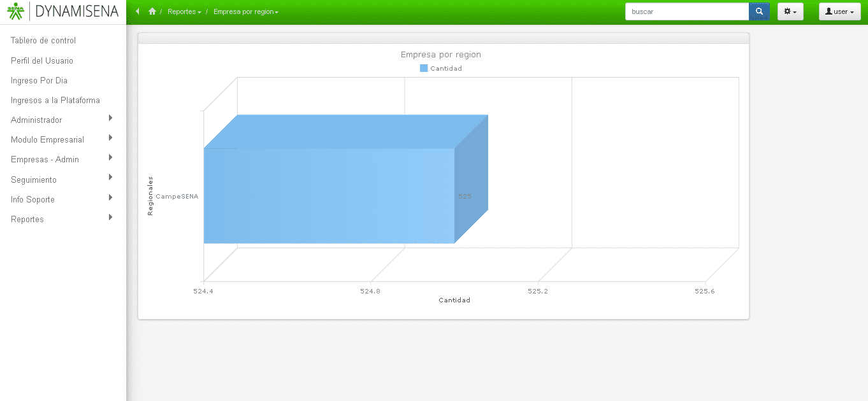Open the gear settings dropdown

790,11
